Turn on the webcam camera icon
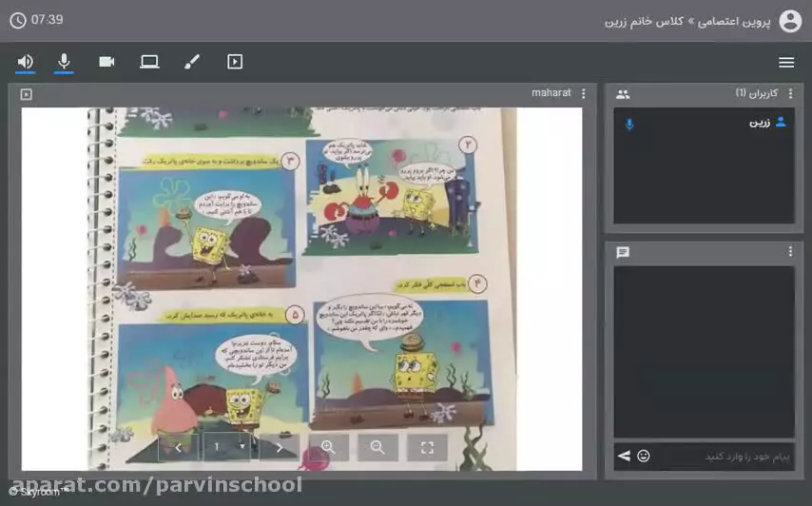 coord(106,62)
